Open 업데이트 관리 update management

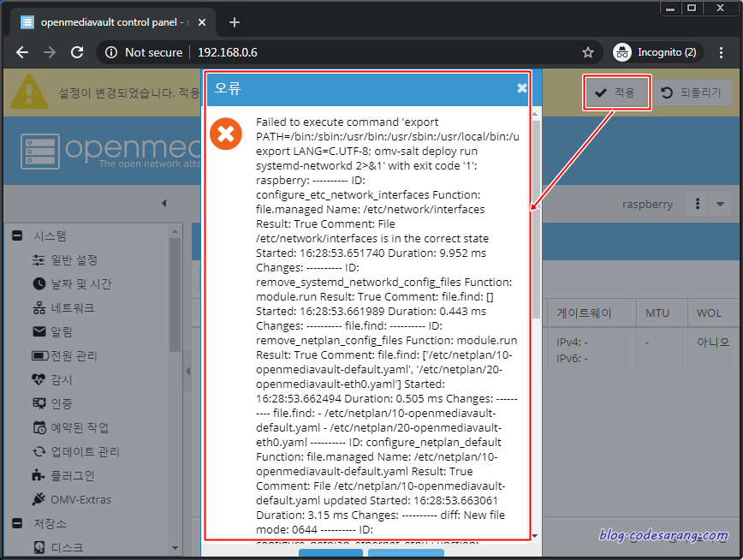coord(86,451)
